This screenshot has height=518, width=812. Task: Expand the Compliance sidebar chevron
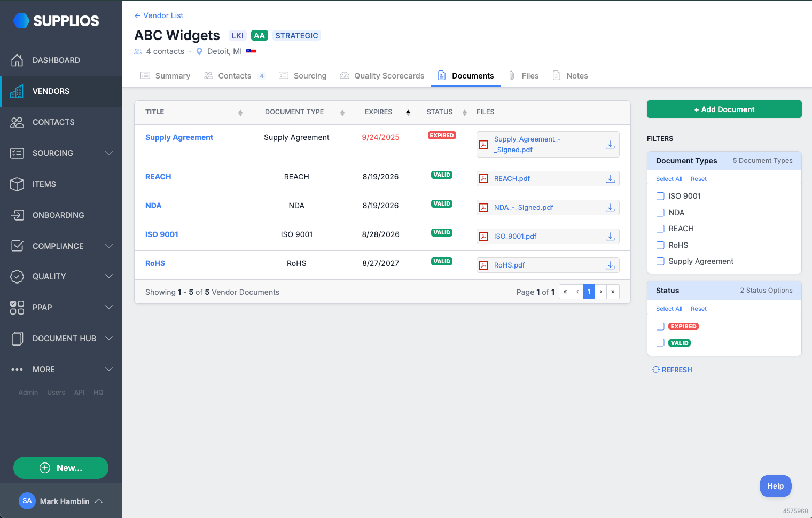[x=109, y=246]
